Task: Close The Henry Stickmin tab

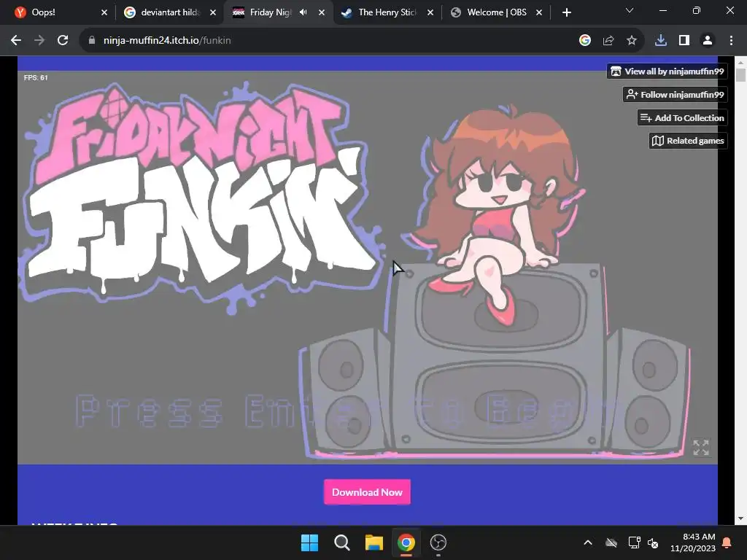Action: [x=430, y=12]
